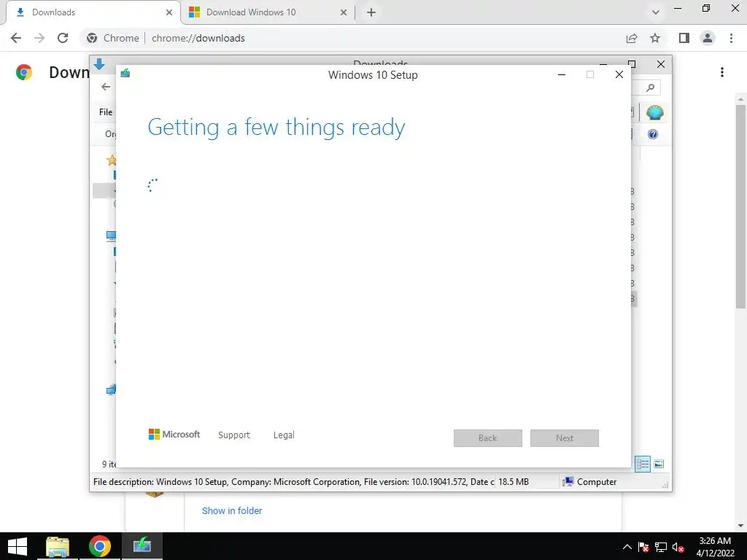Open Chrome from taskbar

99,546
